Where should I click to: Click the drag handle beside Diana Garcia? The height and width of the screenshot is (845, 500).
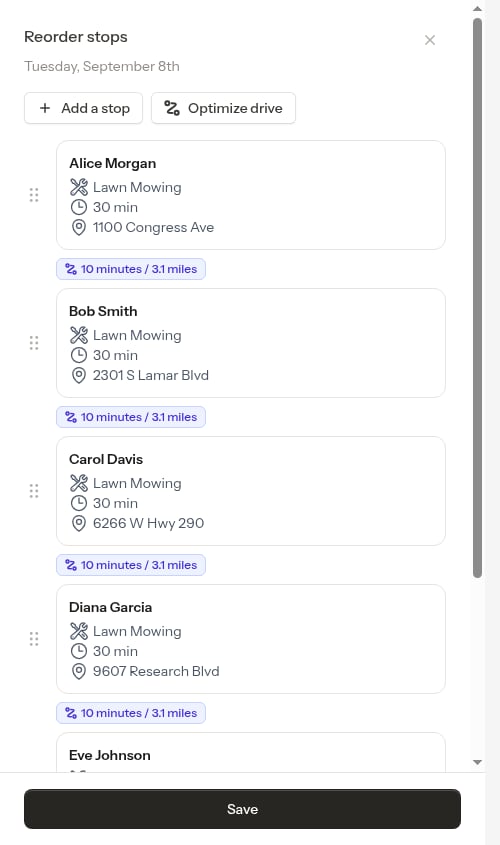coord(34,639)
